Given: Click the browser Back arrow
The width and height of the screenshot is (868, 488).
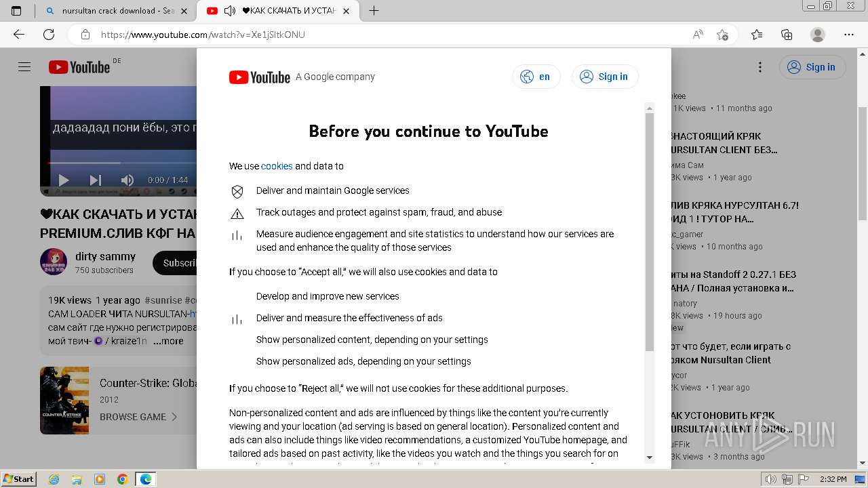Looking at the screenshot, I should 19,35.
